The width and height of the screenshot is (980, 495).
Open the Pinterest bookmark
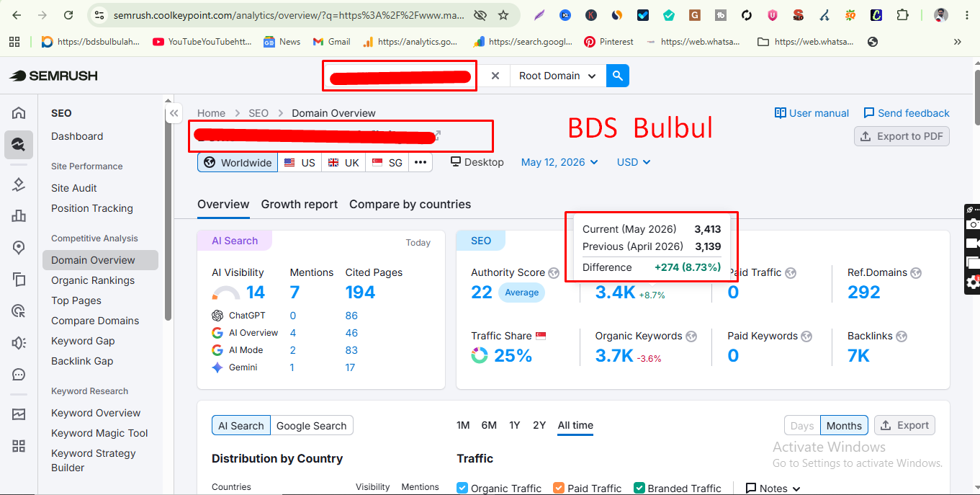[x=608, y=42]
